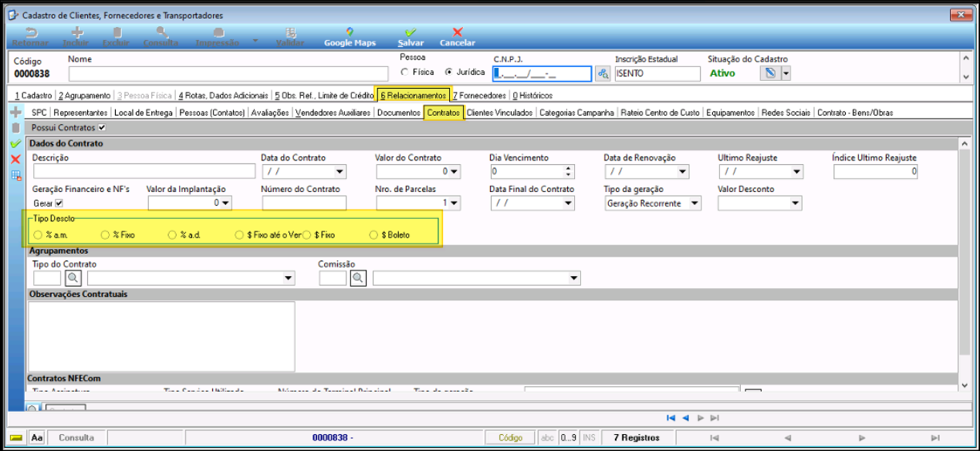The width and height of the screenshot is (980, 451).
Task: Cancel editing with the Cancelar icon
Action: pos(458,32)
